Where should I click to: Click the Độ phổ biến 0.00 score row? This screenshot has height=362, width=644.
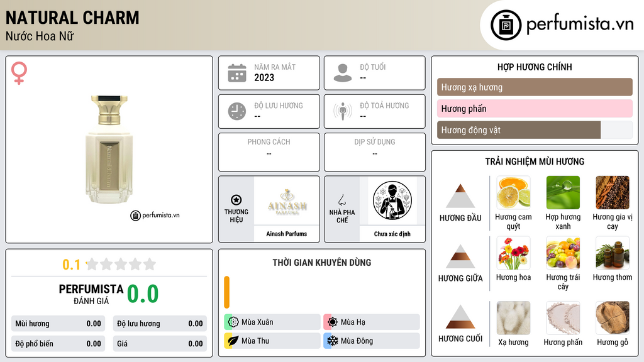(x=58, y=344)
